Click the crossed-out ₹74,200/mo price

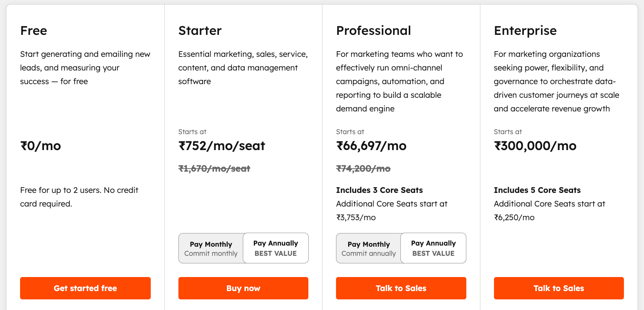point(363,169)
